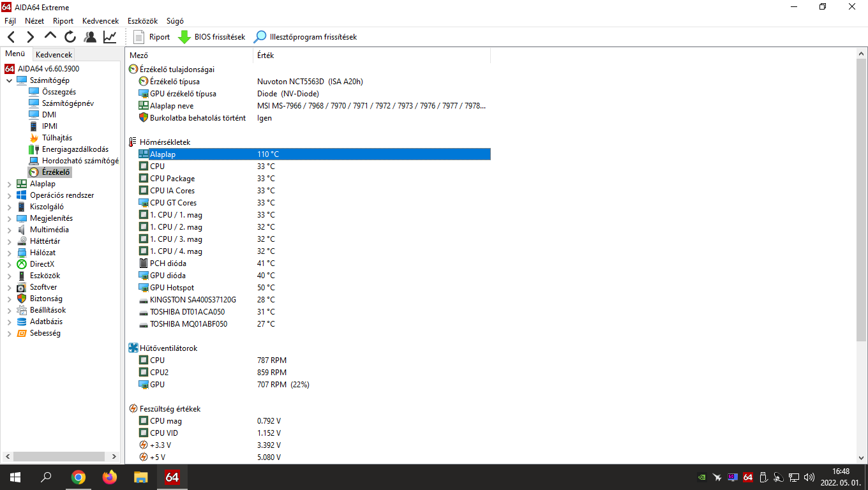Click the Sebesség tree icon
Viewport: 868px width, 490px height.
point(22,333)
